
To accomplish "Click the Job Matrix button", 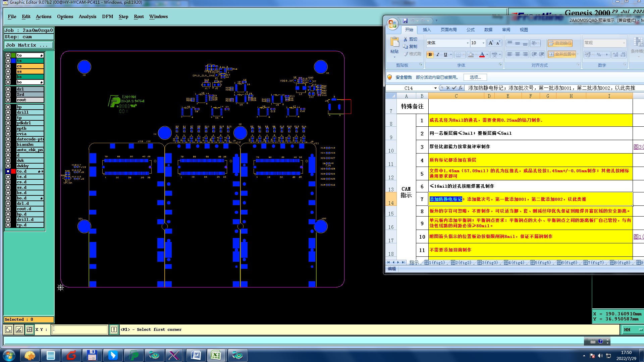I will [x=29, y=45].
